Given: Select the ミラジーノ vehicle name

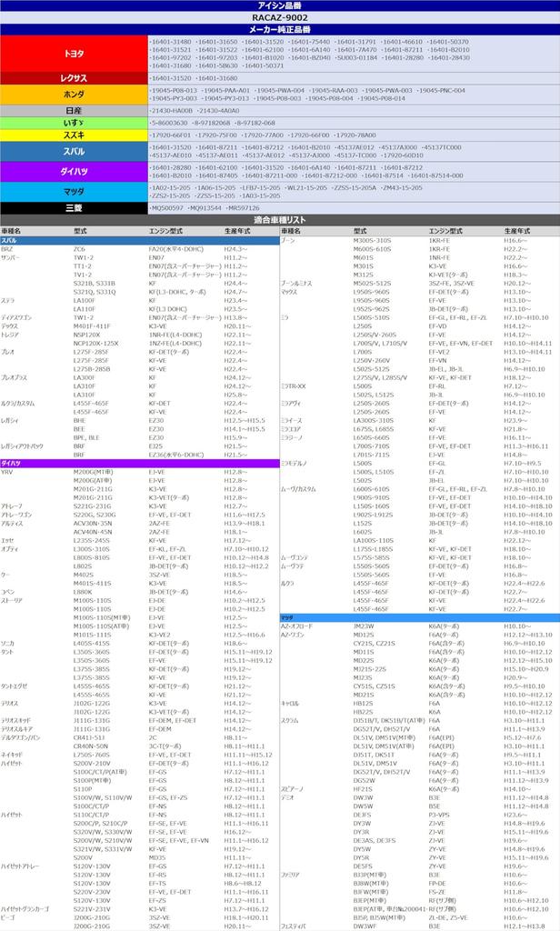Looking at the screenshot, I should point(291,437).
